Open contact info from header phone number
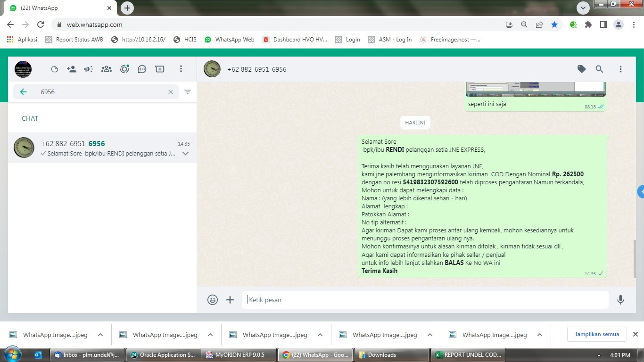Image resolution: width=644 pixels, height=362 pixels. (x=257, y=69)
